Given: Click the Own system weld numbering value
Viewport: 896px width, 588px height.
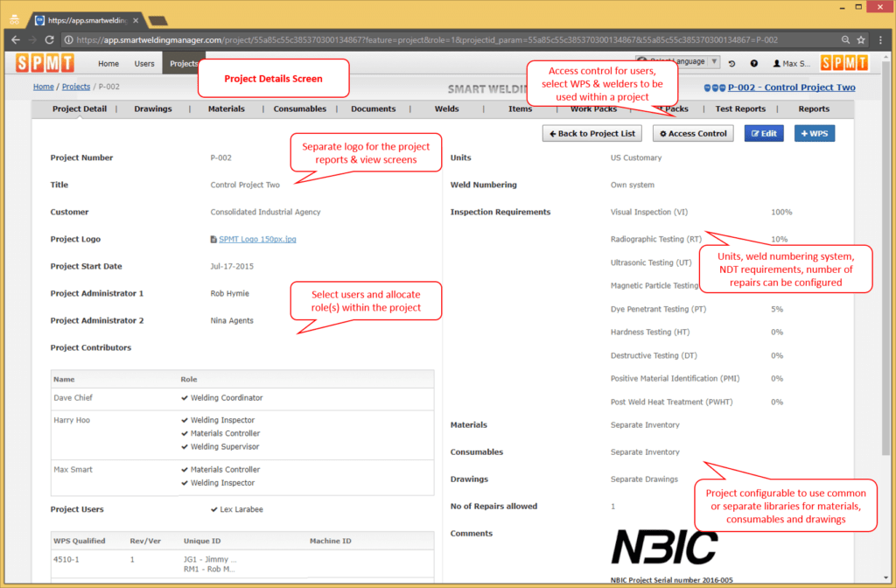Looking at the screenshot, I should click(632, 185).
